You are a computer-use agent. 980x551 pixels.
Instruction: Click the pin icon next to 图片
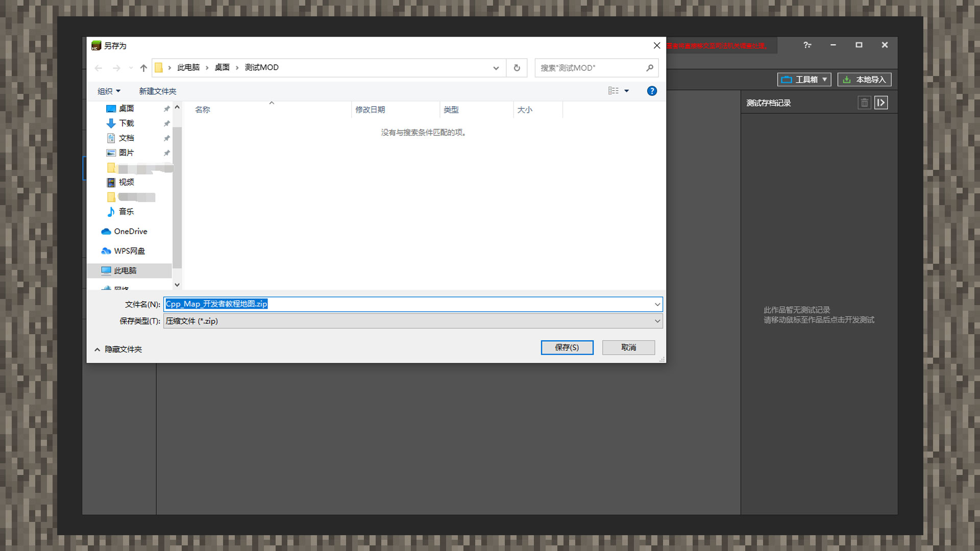pyautogui.click(x=166, y=153)
